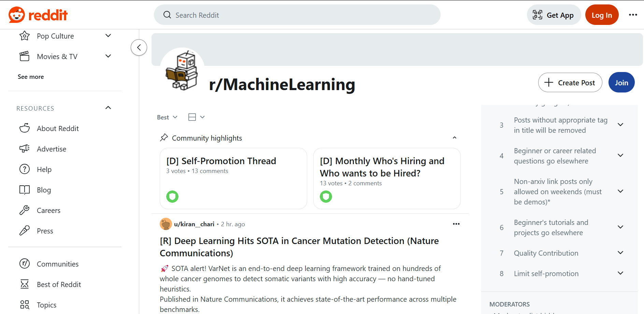
Task: Click the overflow menu on kiran__chari's post
Action: [x=456, y=224]
